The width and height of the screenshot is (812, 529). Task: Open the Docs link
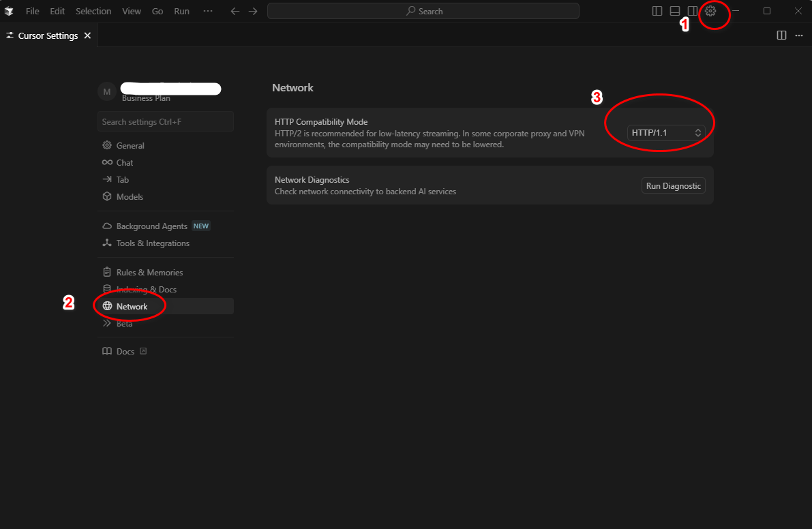pyautogui.click(x=125, y=352)
